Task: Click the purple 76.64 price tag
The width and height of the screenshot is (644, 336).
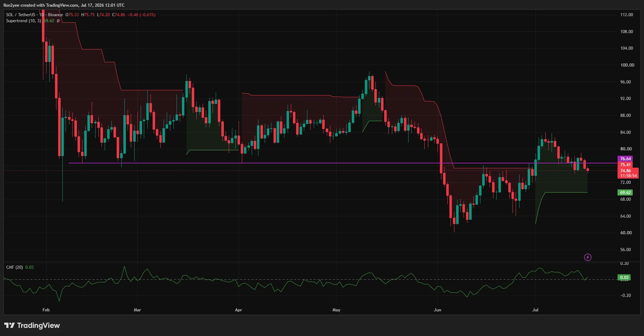Action: coord(625,159)
